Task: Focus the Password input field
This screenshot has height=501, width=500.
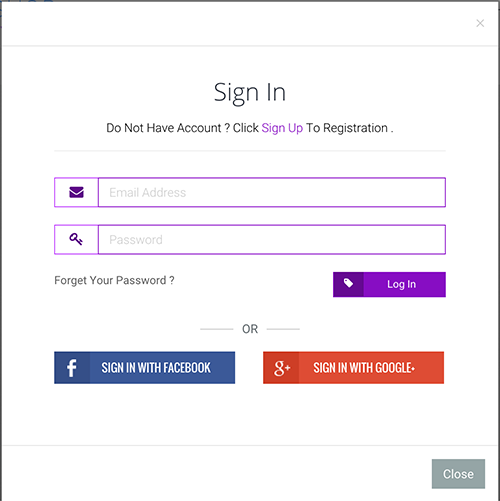Action: [x=272, y=240]
